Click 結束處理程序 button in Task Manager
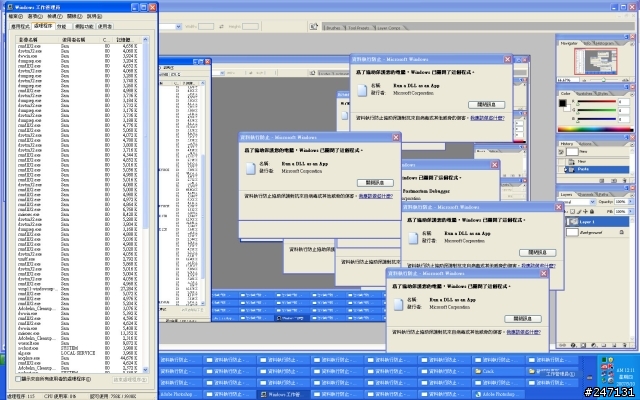 click(x=130, y=380)
